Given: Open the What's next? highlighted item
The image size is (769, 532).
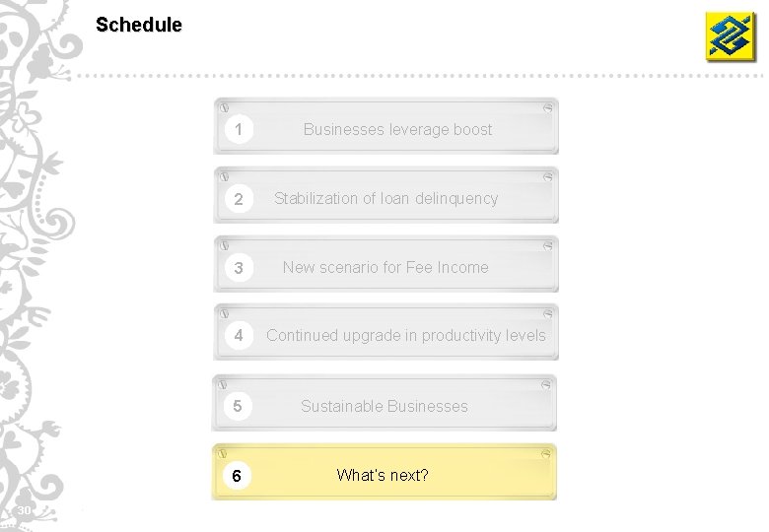Looking at the screenshot, I should point(383,475).
